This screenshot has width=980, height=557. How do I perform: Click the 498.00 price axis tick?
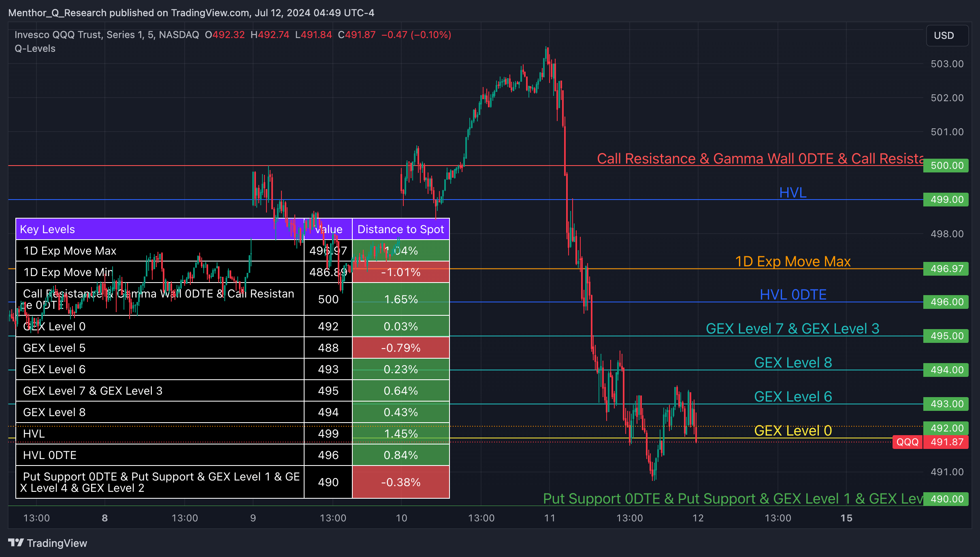click(947, 234)
